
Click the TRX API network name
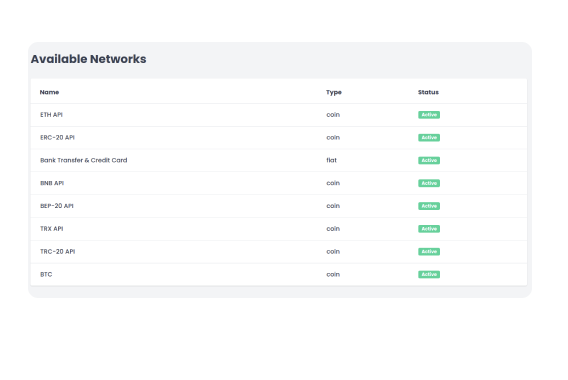tap(51, 229)
